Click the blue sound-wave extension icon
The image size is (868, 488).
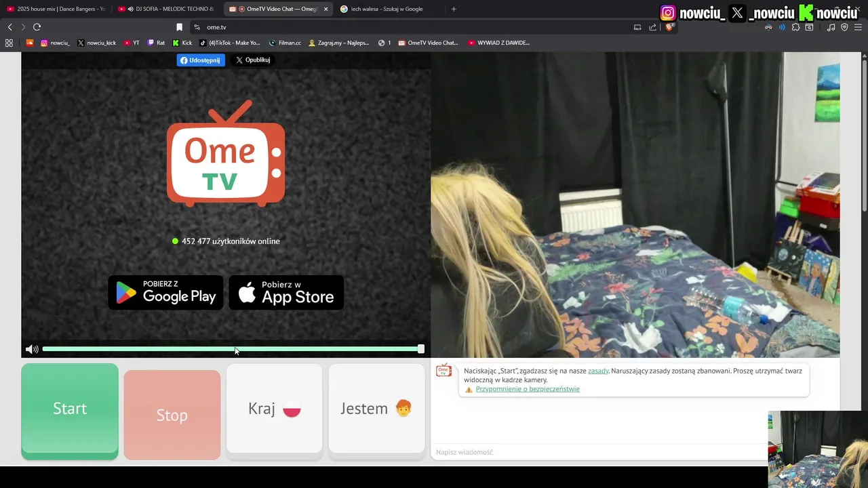pyautogui.click(x=782, y=27)
